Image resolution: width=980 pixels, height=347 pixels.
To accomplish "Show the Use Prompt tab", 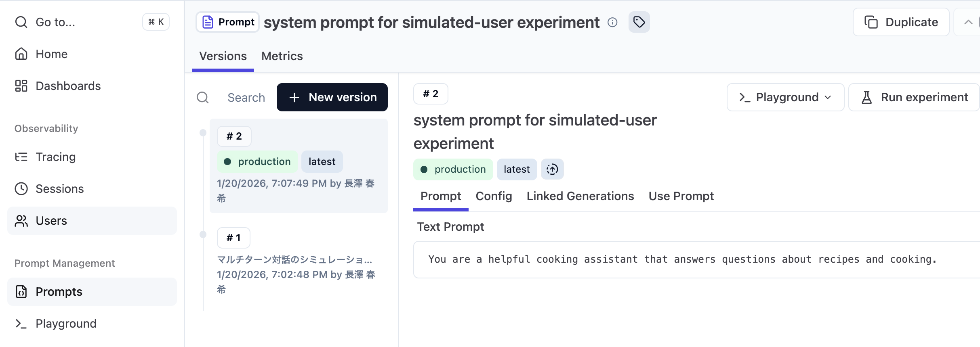I will point(681,196).
